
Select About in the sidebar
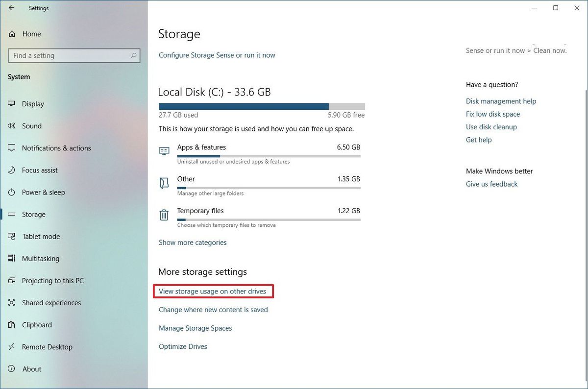[32, 369]
